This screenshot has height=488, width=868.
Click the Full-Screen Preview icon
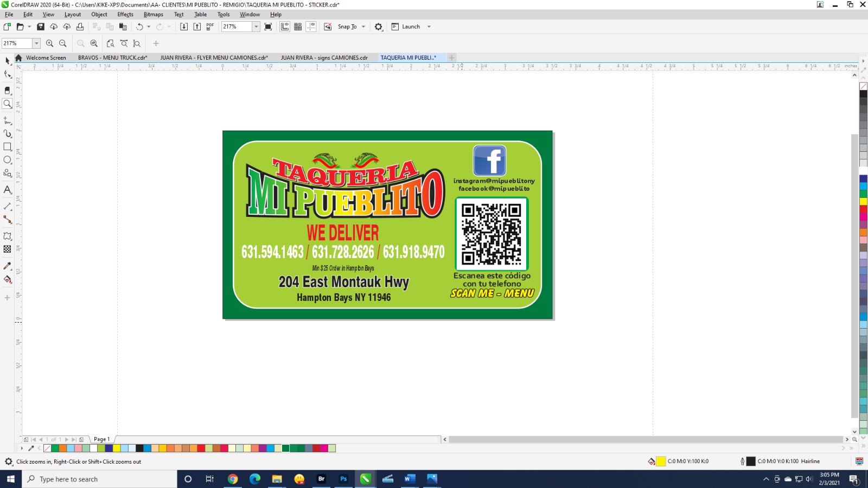[x=268, y=27]
